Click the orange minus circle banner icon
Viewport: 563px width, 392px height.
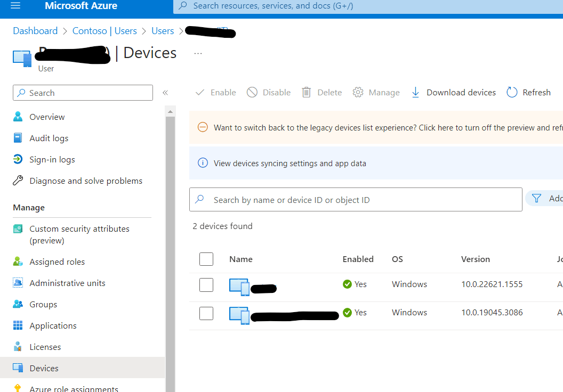click(203, 127)
